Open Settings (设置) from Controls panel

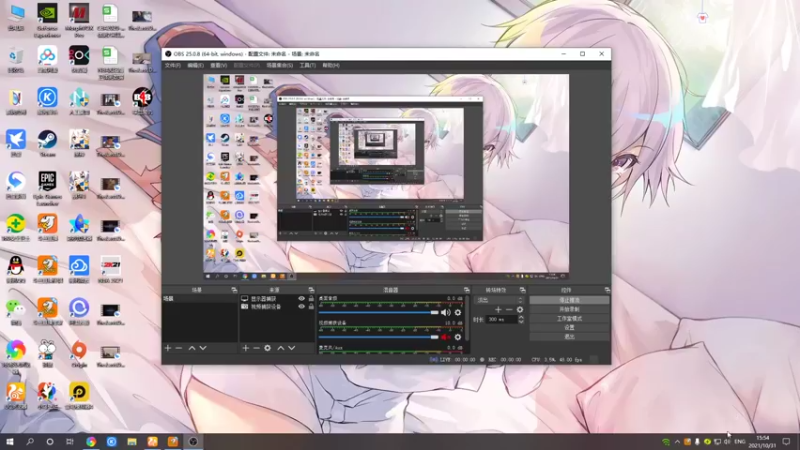(569, 328)
